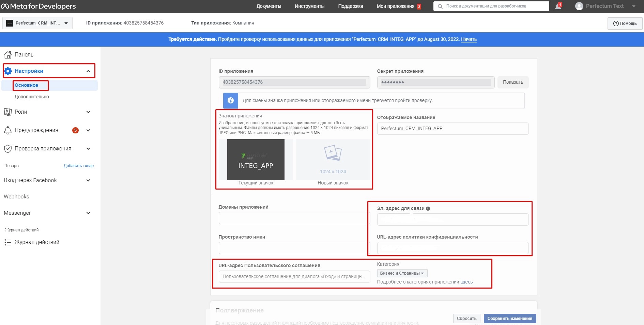Click the current INTEG_APP icon thumbnail
The height and width of the screenshot is (325, 644).
coord(256,159)
